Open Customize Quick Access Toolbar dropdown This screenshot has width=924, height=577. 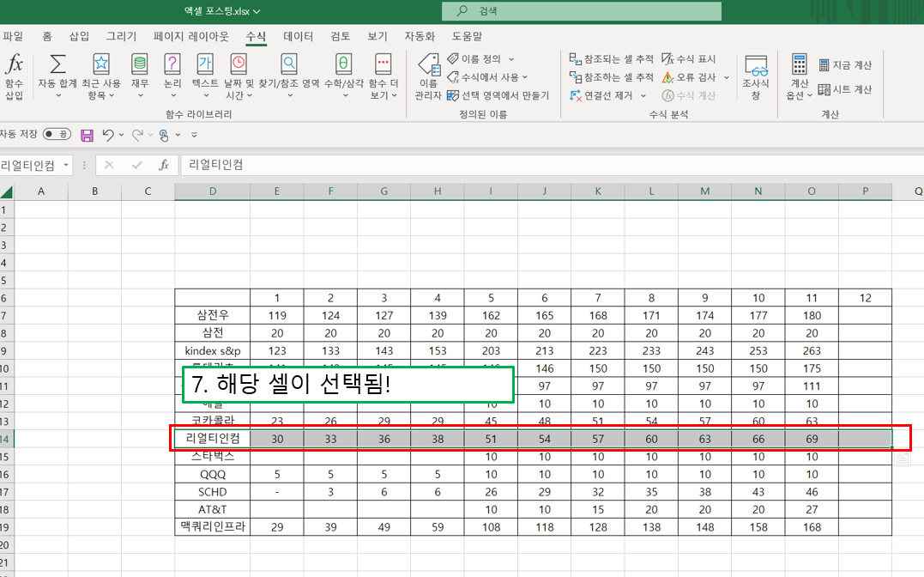[x=194, y=135]
